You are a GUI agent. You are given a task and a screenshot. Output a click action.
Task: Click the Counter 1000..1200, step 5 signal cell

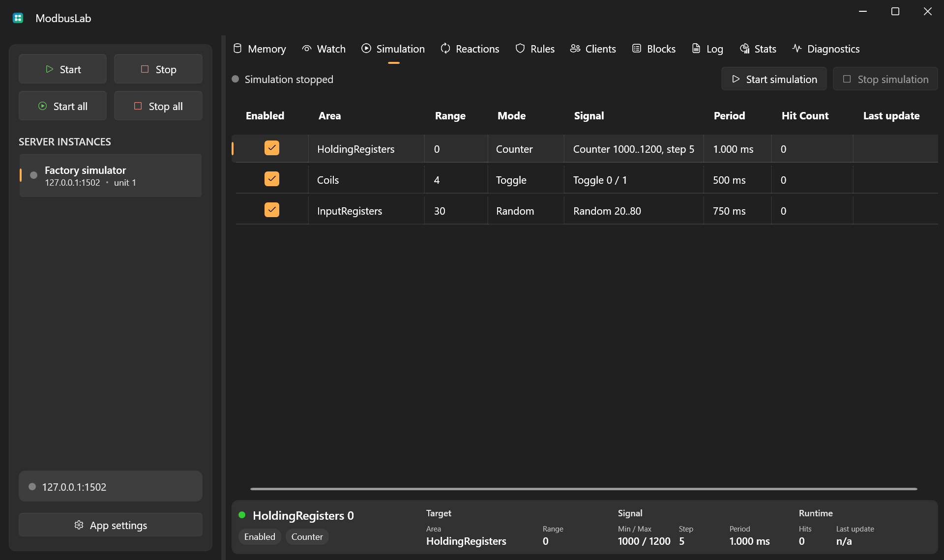tap(634, 149)
